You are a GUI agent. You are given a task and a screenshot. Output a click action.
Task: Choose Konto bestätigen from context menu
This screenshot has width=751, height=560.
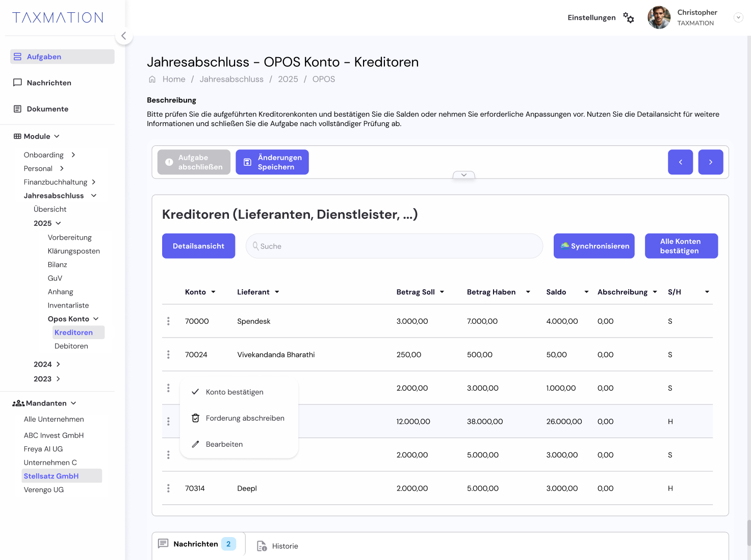(x=234, y=392)
